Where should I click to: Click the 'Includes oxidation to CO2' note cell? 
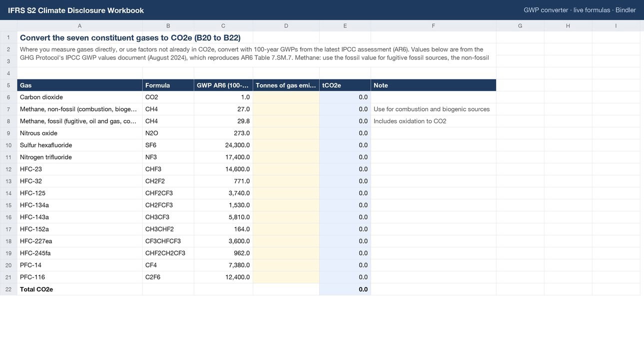tap(433, 121)
